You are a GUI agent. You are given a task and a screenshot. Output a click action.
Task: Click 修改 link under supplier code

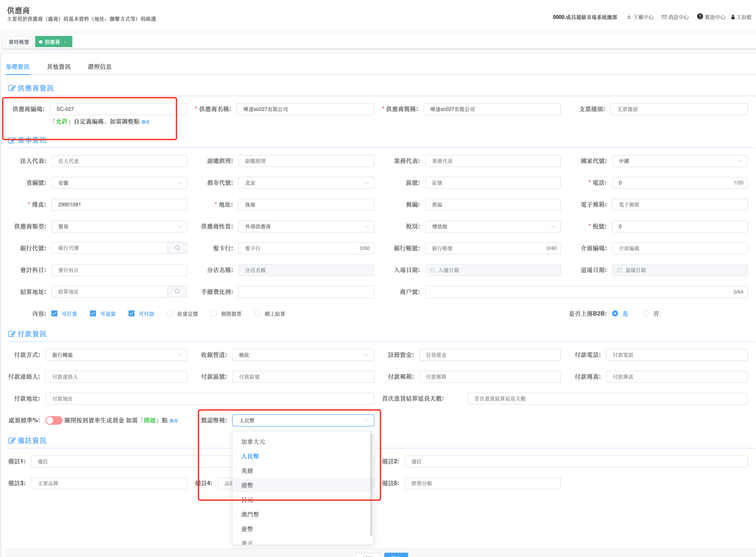(x=146, y=122)
